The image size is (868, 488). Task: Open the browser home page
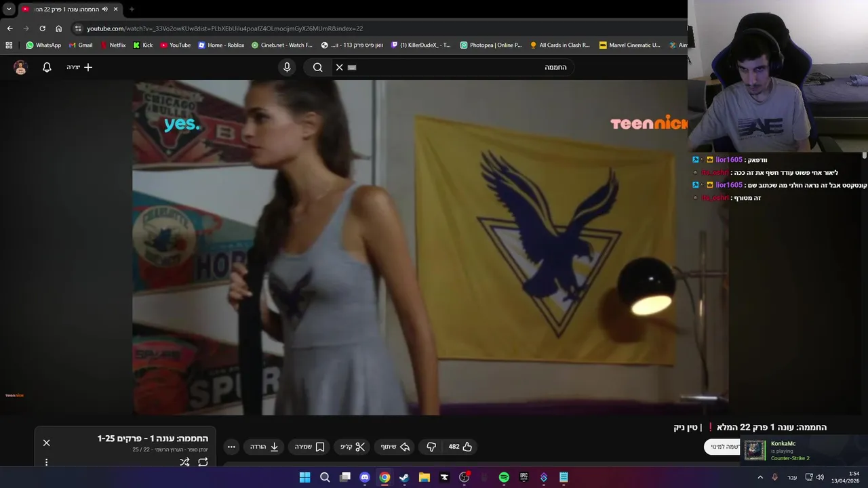(58, 28)
